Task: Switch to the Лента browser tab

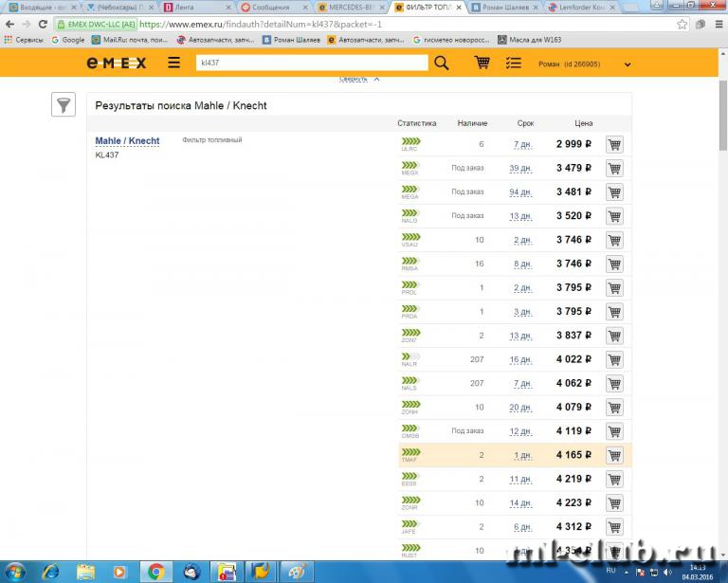Action: click(x=197, y=8)
